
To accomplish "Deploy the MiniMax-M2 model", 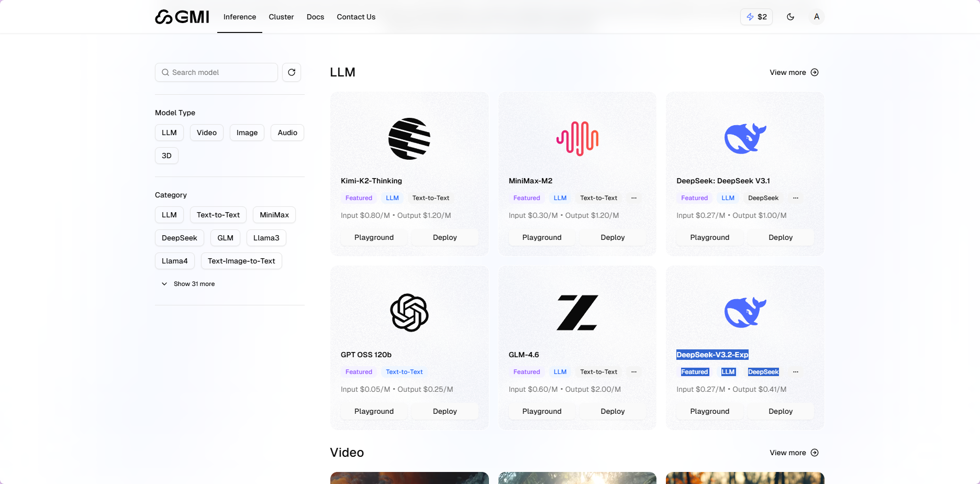I will 613,237.
